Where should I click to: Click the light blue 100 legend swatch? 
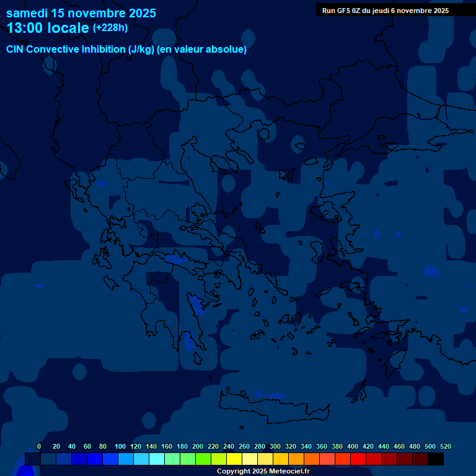pos(126,459)
